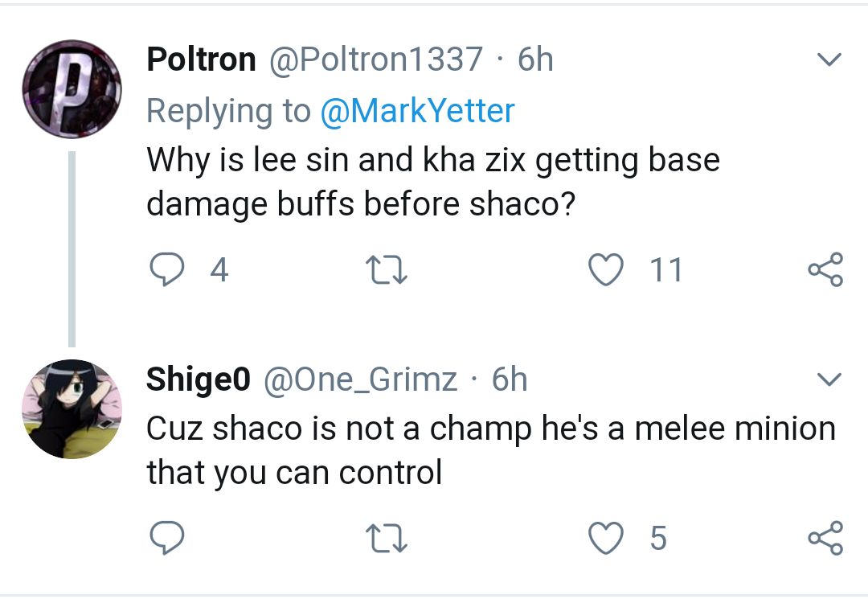The width and height of the screenshot is (868, 599).
Task: Open the options menu on Shige0's tweet
Action: pyautogui.click(x=829, y=379)
